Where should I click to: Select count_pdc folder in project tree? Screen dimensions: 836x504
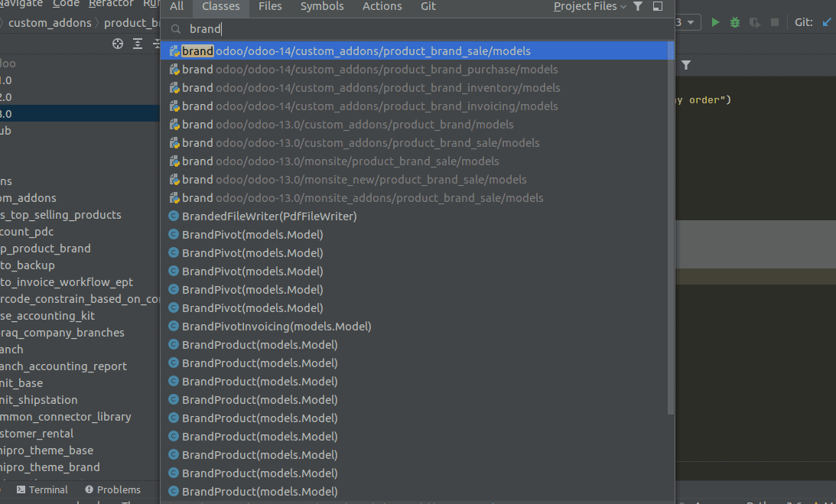tap(27, 232)
